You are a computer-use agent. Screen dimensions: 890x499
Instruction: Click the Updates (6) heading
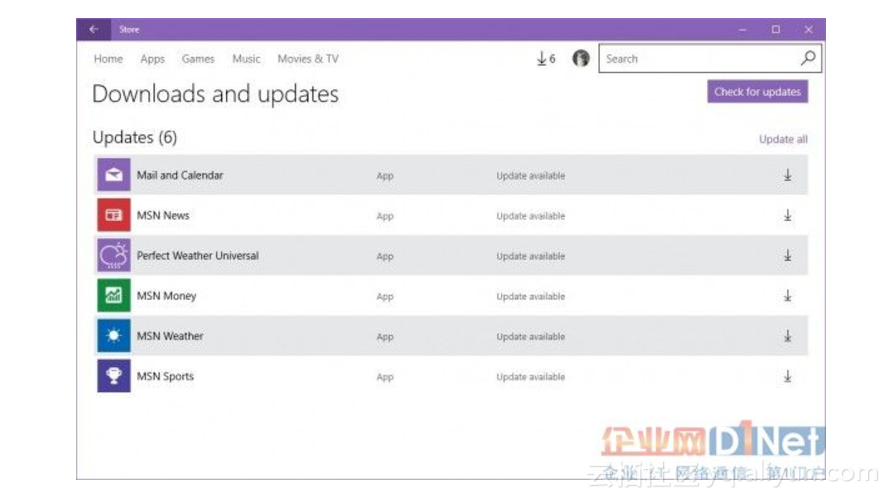(135, 137)
